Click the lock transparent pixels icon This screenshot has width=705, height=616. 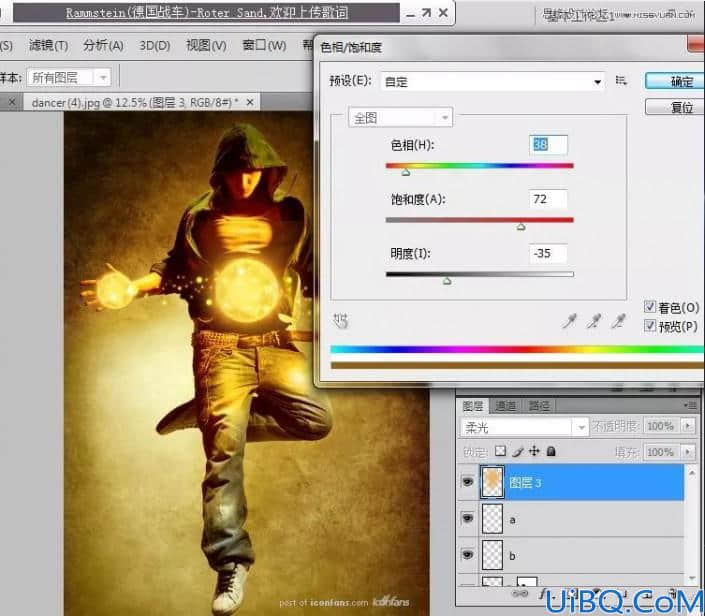pos(500,451)
